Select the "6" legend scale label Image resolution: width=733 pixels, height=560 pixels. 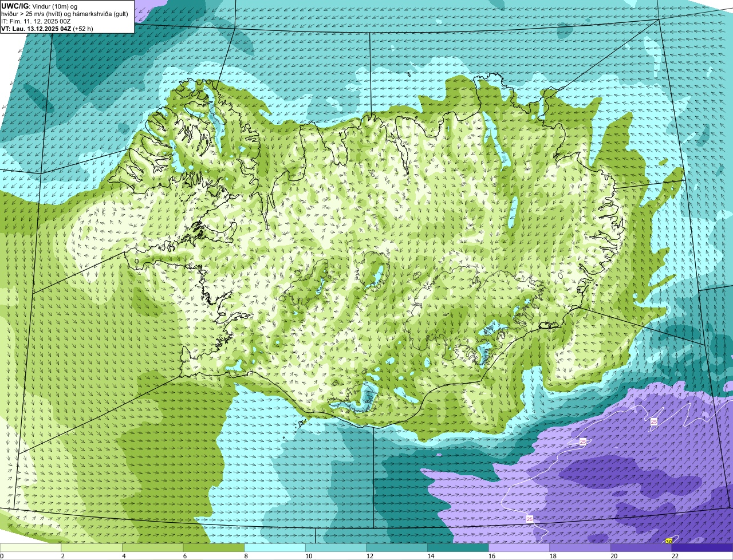185,556
